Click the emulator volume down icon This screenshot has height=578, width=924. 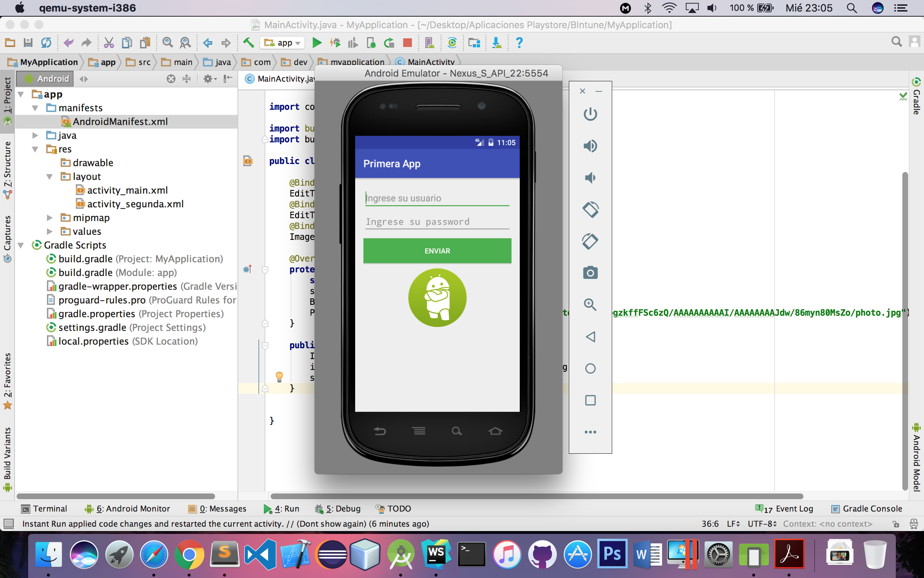pyautogui.click(x=590, y=178)
